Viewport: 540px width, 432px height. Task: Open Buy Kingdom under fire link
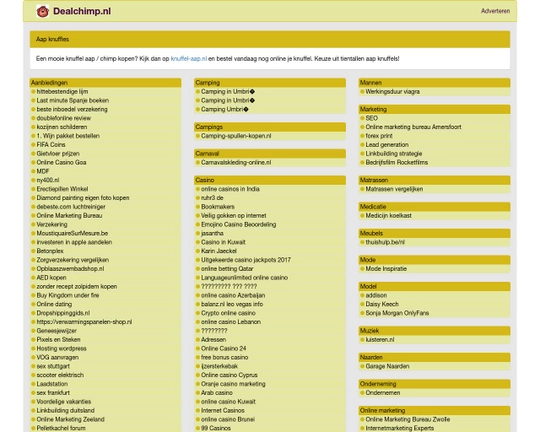tap(68, 295)
